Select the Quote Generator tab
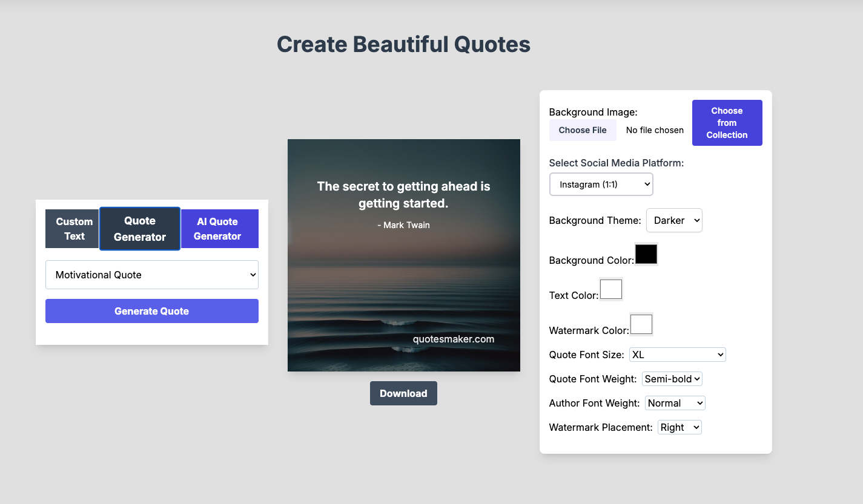 click(139, 228)
